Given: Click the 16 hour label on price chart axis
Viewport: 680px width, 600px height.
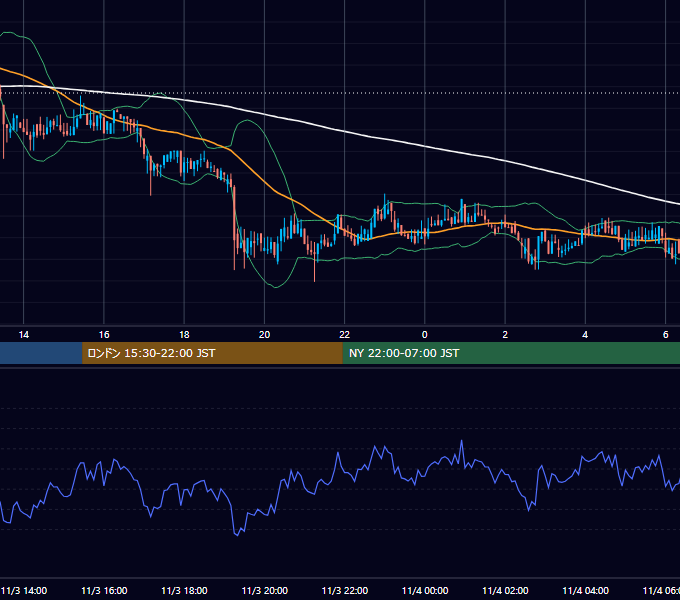Looking at the screenshot, I should 104,335.
